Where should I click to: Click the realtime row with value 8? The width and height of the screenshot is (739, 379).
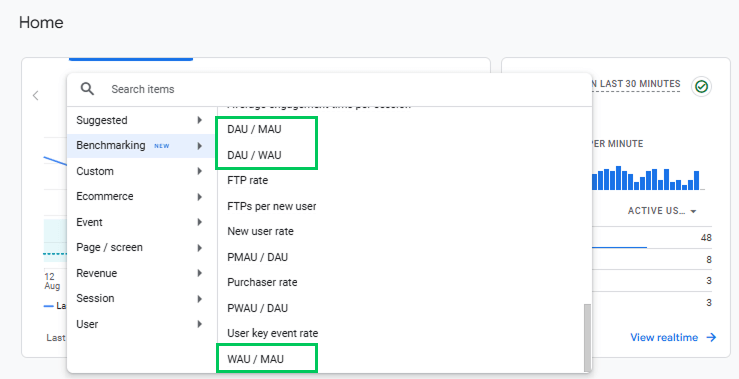click(x=652, y=259)
